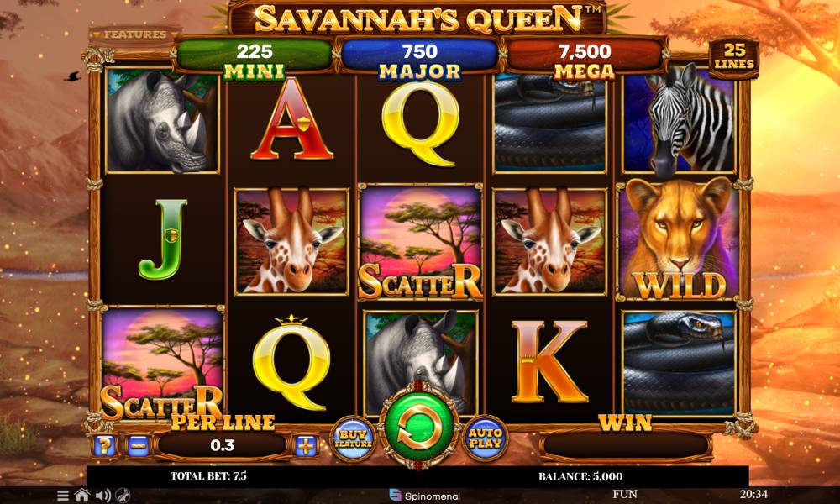This screenshot has width=840, height=504.
Task: Click the zebra symbol on the reels
Action: 680,122
